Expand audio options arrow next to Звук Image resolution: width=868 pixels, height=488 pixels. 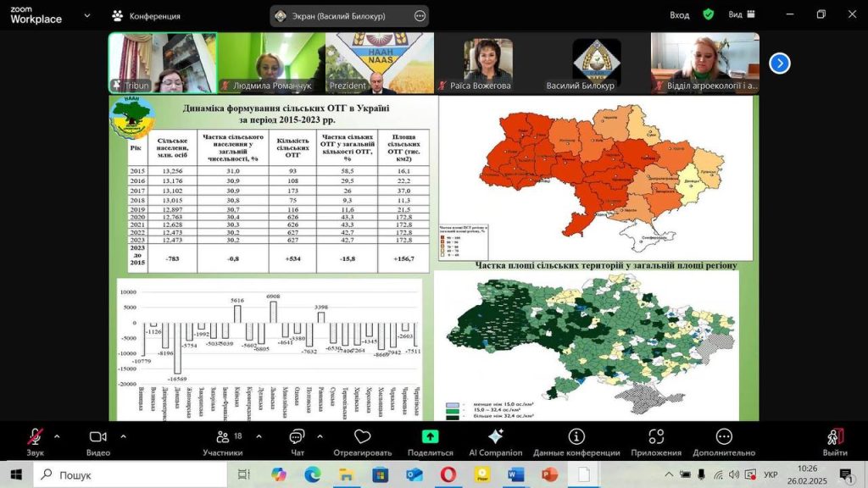pyautogui.click(x=57, y=436)
